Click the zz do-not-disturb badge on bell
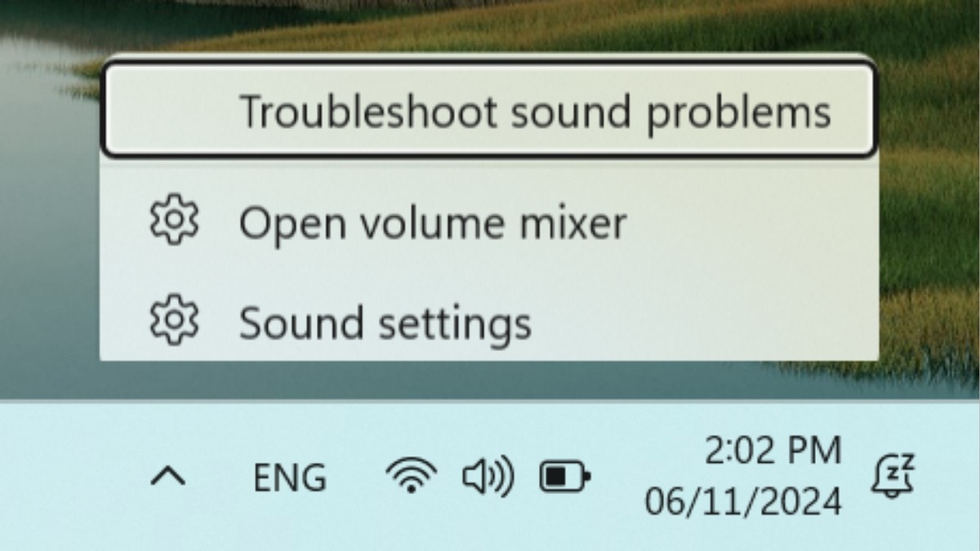 902,467
